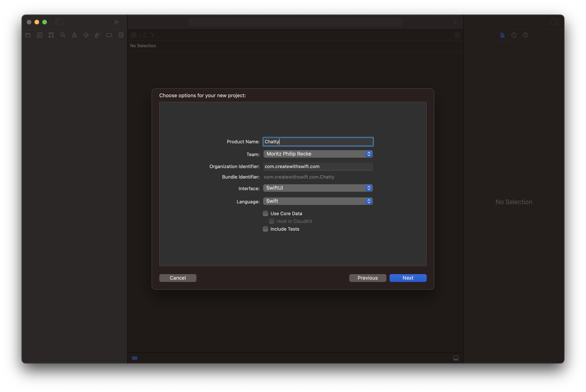The width and height of the screenshot is (586, 392).
Task: Select the Previous navigation button
Action: click(x=368, y=278)
